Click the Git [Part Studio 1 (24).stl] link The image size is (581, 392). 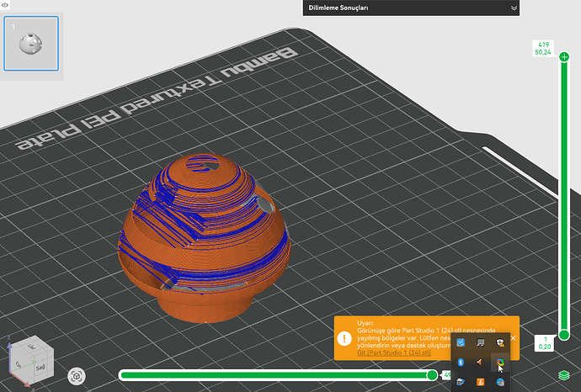(x=394, y=352)
